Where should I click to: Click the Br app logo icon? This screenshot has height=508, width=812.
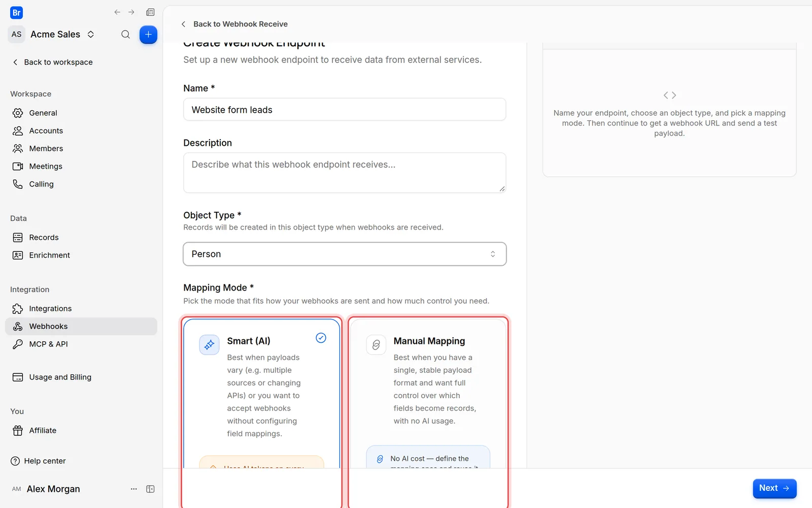pyautogui.click(x=16, y=13)
